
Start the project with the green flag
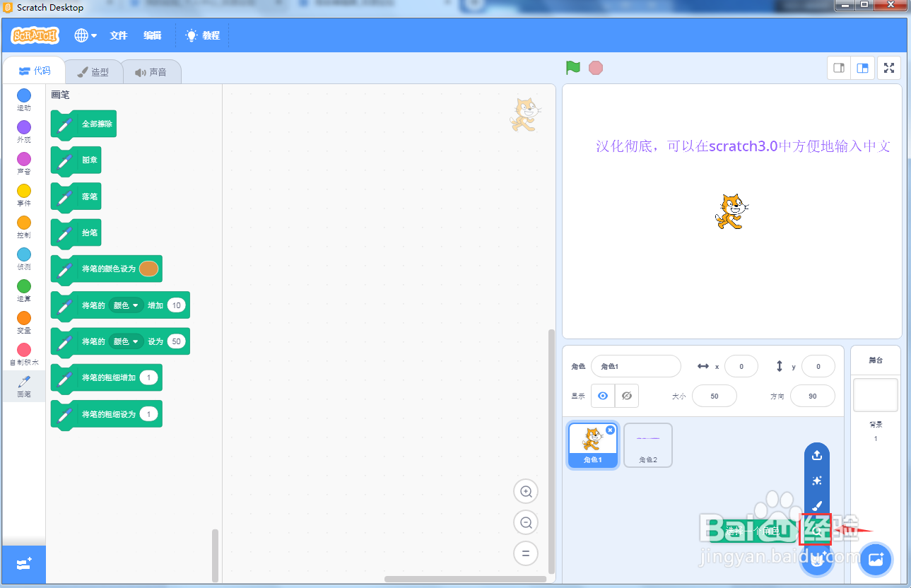pos(572,67)
